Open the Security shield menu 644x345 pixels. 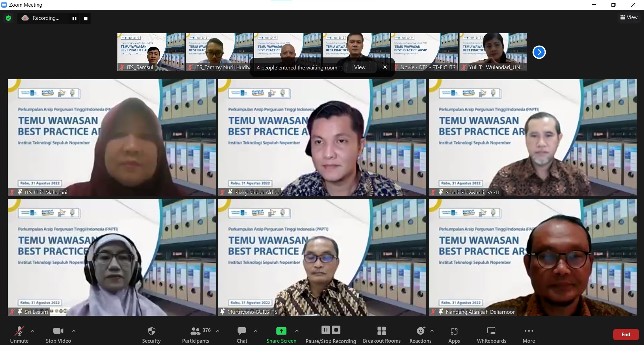pyautogui.click(x=151, y=334)
